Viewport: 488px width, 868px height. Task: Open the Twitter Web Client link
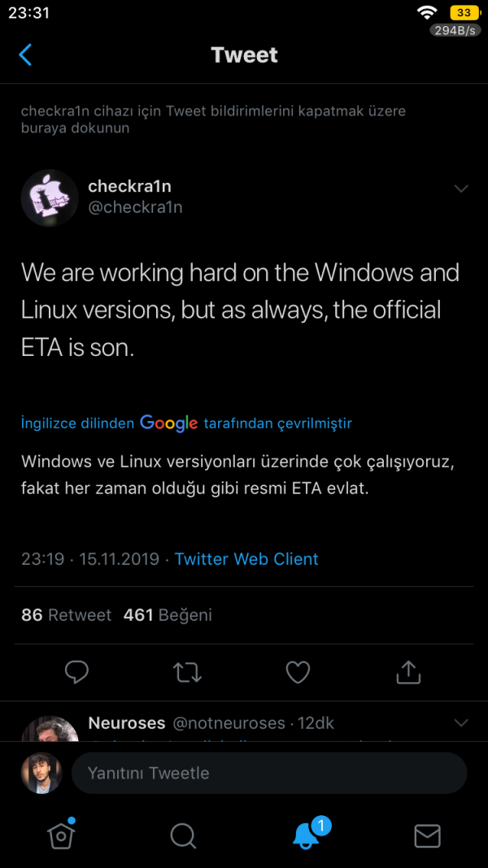246,559
